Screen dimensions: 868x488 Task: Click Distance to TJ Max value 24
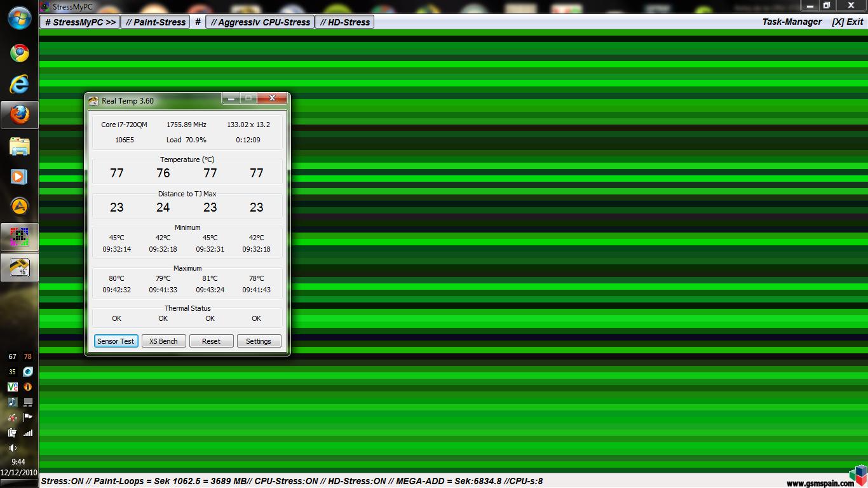pyautogui.click(x=163, y=207)
